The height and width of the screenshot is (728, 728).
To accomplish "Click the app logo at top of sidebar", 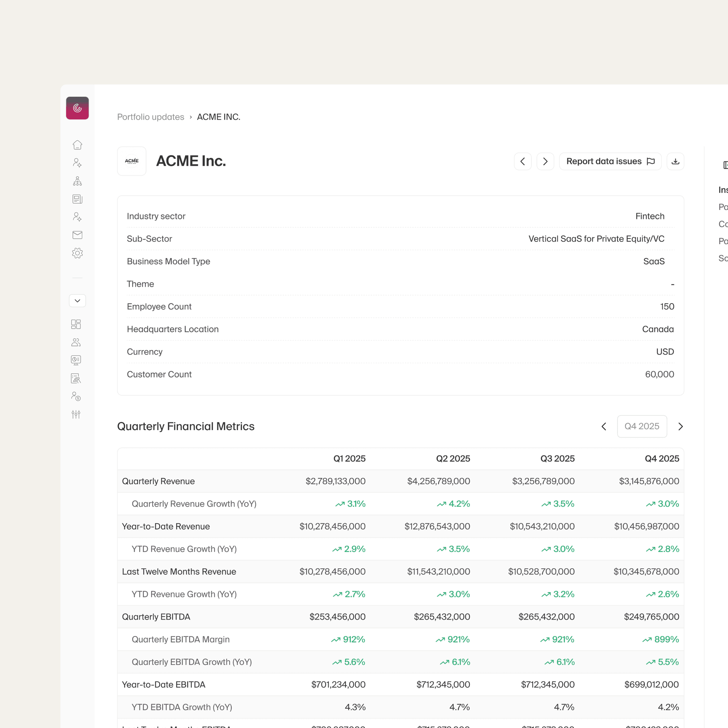I will click(x=77, y=108).
